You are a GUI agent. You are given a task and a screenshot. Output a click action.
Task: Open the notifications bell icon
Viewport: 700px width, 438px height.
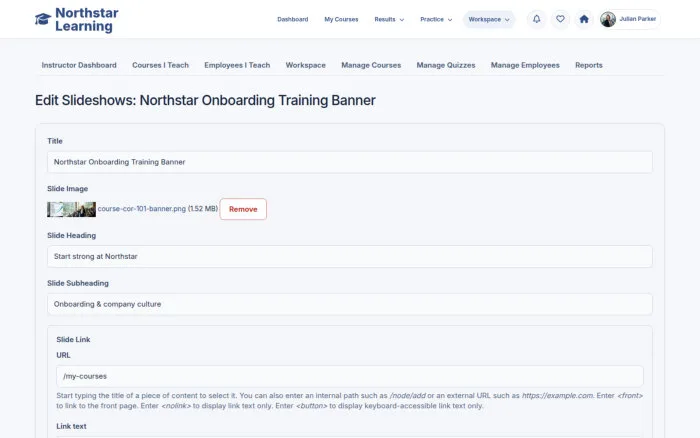pos(537,19)
